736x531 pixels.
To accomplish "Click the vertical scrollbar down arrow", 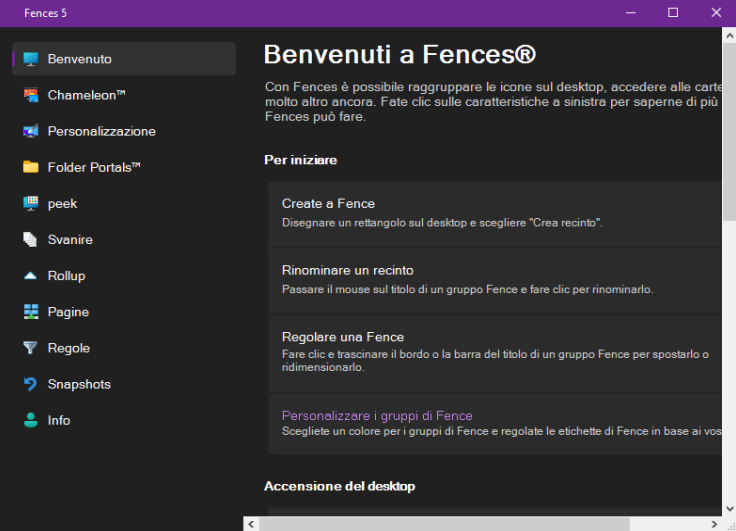I will coord(729,509).
